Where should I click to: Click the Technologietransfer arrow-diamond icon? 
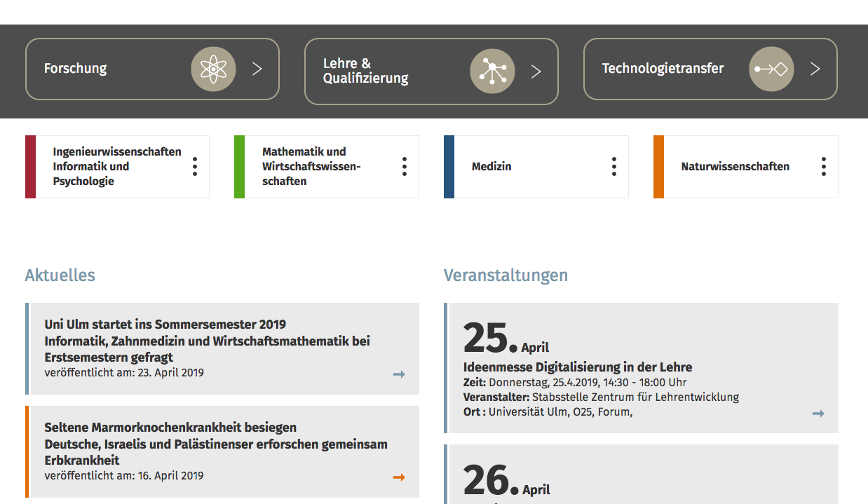[x=771, y=69]
